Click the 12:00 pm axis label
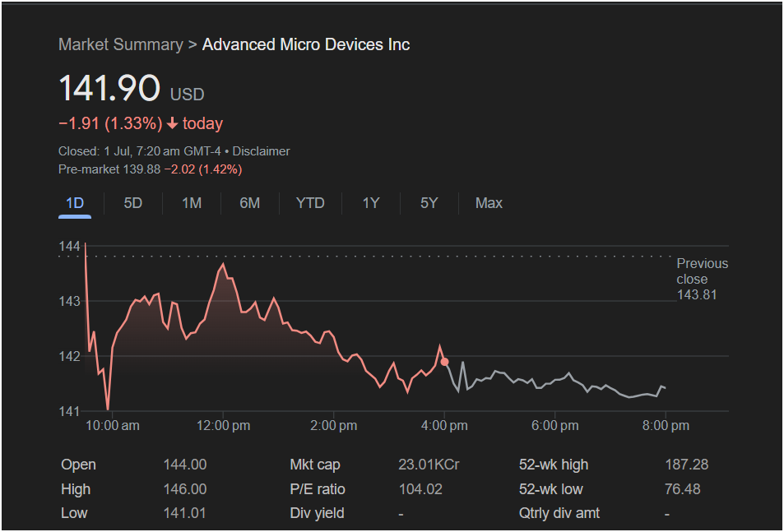The height and width of the screenshot is (532, 784). tap(223, 426)
